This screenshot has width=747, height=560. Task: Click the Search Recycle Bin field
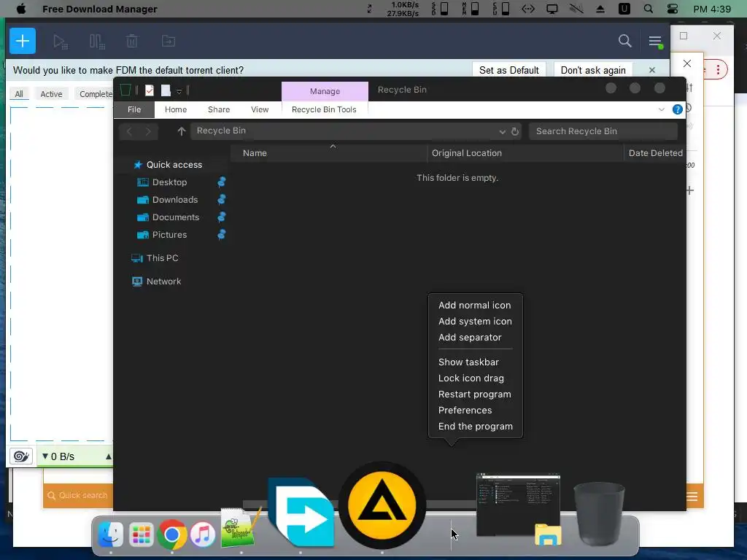click(603, 131)
